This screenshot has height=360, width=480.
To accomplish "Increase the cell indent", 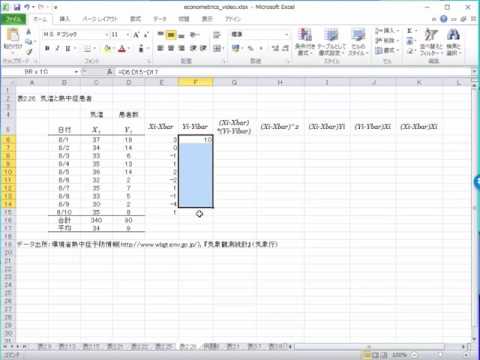I will point(203,48).
